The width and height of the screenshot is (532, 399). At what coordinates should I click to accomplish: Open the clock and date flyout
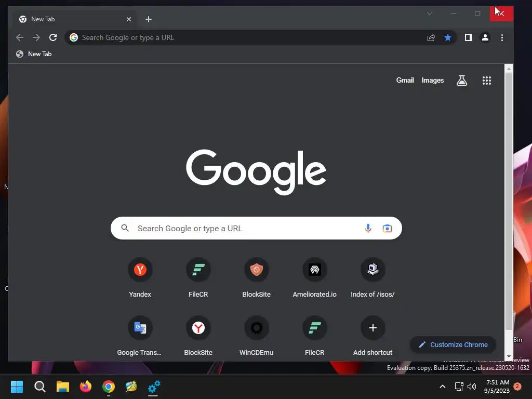point(497,387)
